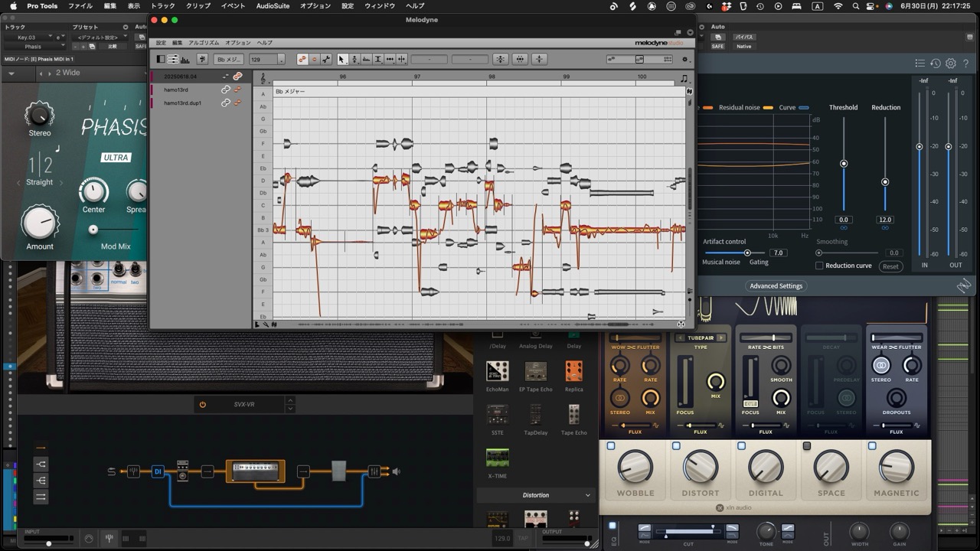Screen dimensions: 980x551
Task: Select the Melodyne main arrow tool
Action: point(342,60)
